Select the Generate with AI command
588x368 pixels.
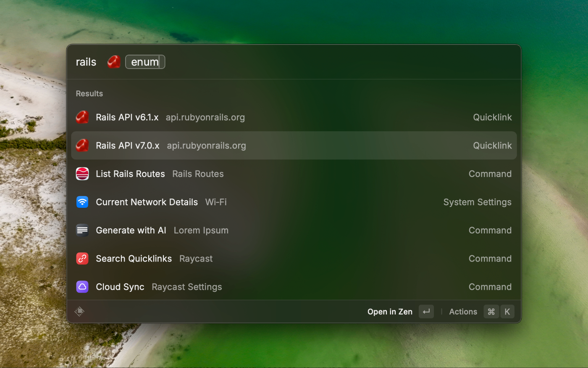294,230
